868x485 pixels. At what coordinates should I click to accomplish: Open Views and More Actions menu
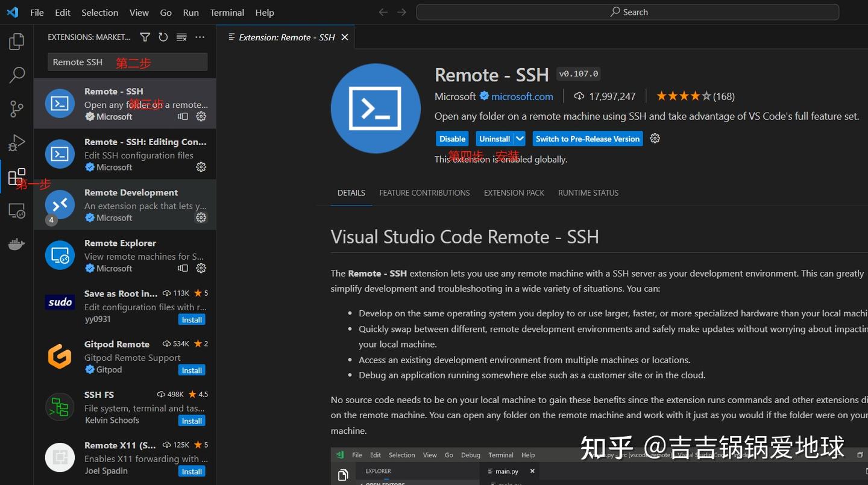coord(200,37)
